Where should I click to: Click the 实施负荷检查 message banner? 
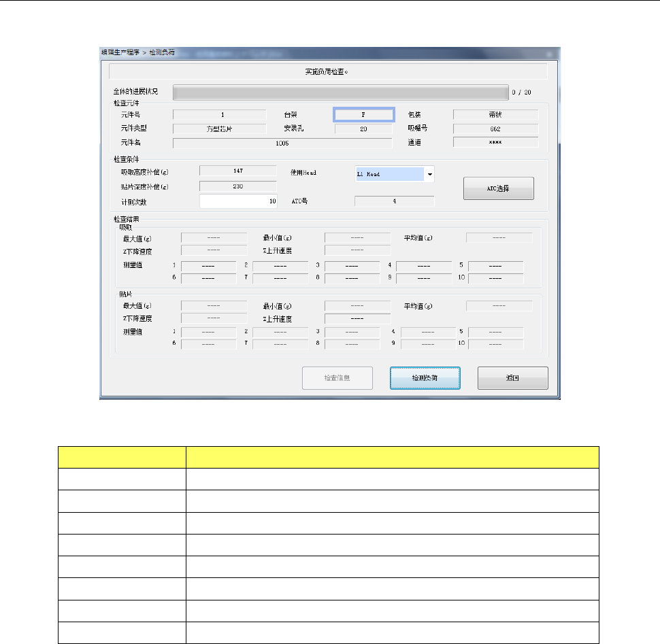tap(328, 71)
